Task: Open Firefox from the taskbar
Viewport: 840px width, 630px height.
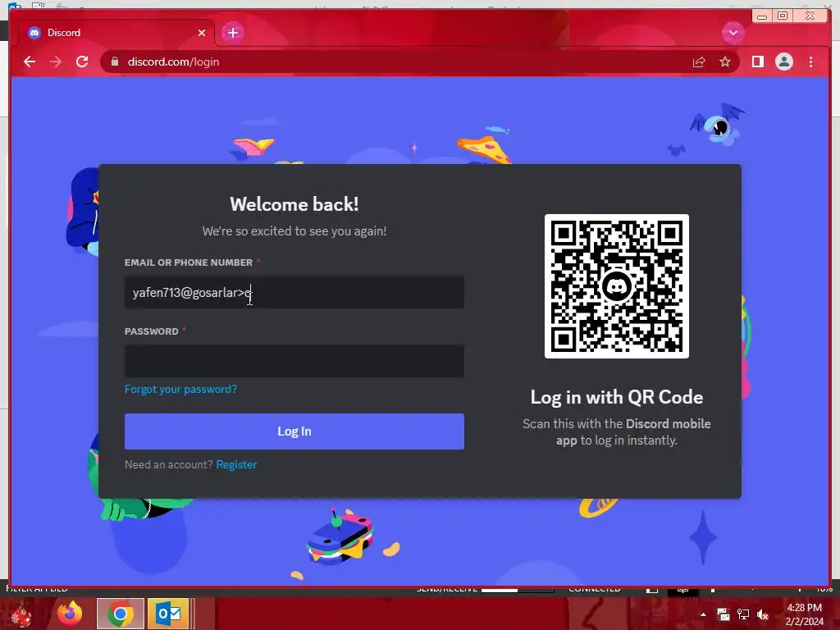Action: [71, 614]
